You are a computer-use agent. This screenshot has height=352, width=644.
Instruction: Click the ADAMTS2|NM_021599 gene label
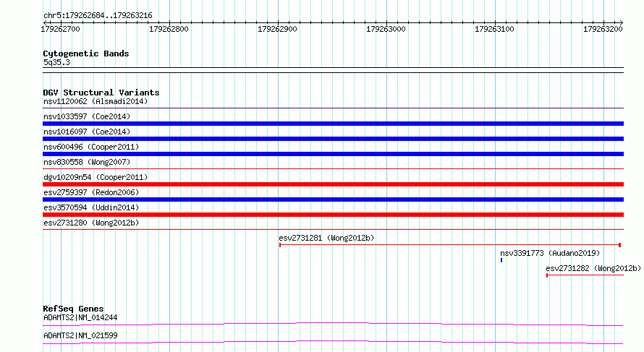coord(80,335)
